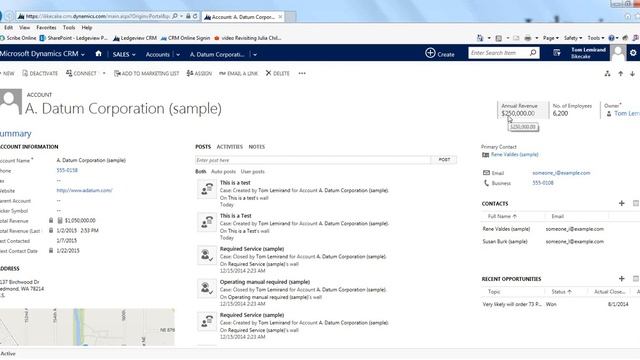Go to next record down arrow
Screen dimensions: 640x360
pos(632,73)
